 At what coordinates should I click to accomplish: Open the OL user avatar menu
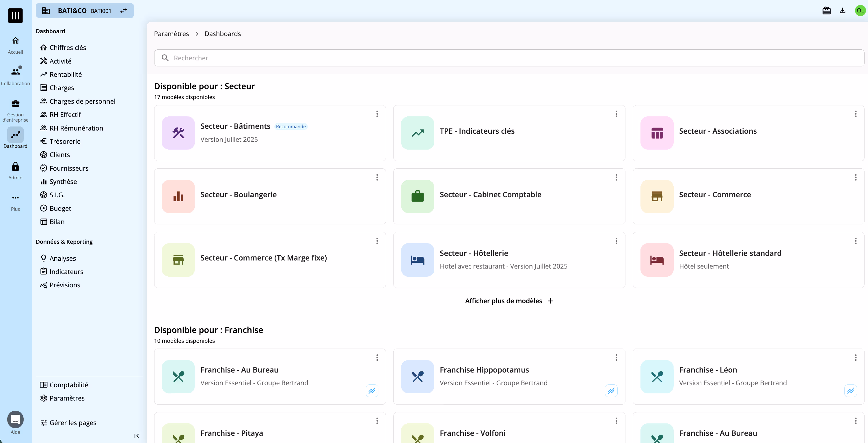point(860,10)
